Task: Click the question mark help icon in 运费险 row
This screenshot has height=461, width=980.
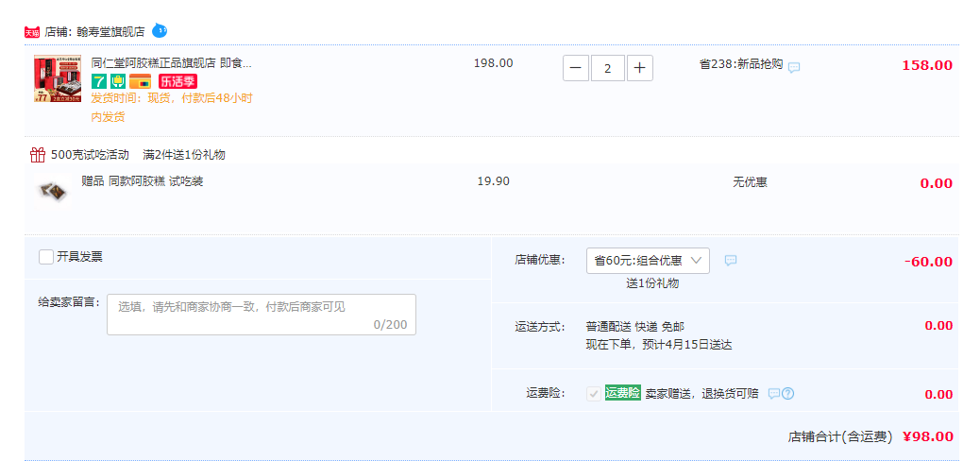Action: tap(788, 393)
